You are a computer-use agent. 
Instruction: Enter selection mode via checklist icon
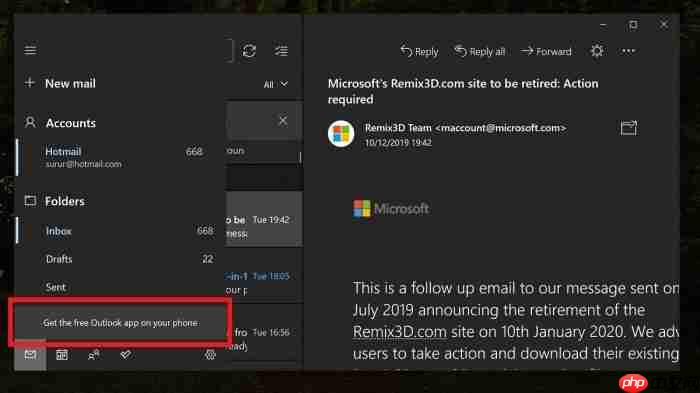pyautogui.click(x=281, y=50)
